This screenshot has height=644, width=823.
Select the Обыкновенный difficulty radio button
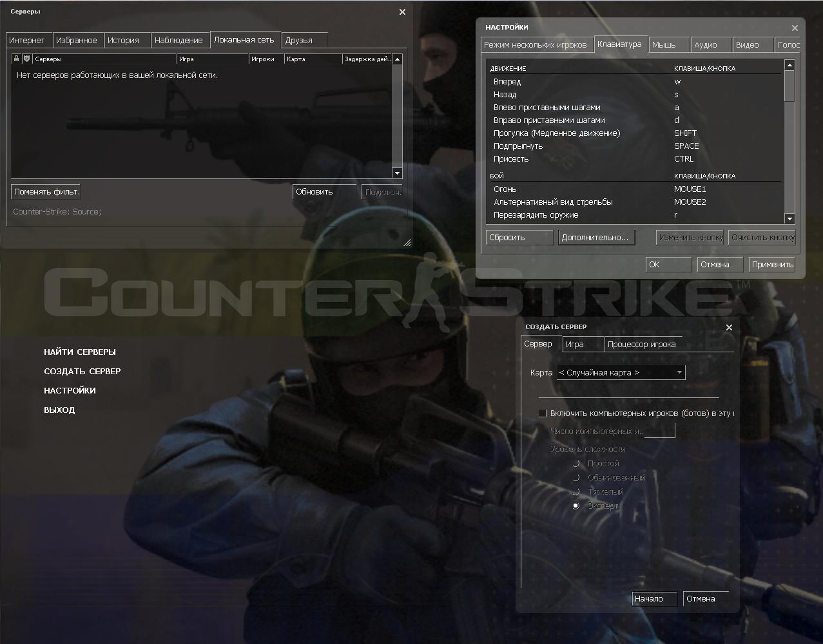click(576, 478)
